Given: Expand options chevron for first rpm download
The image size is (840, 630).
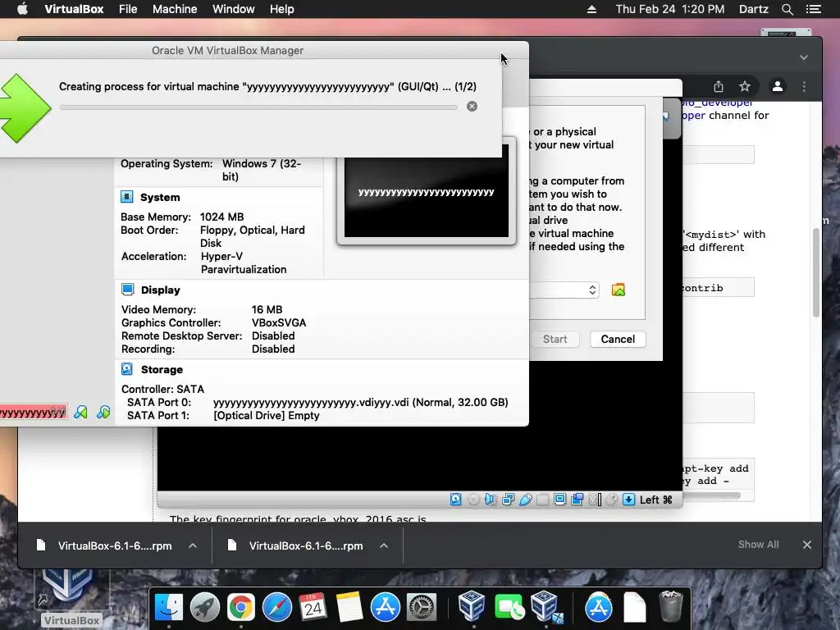Looking at the screenshot, I should click(x=193, y=546).
